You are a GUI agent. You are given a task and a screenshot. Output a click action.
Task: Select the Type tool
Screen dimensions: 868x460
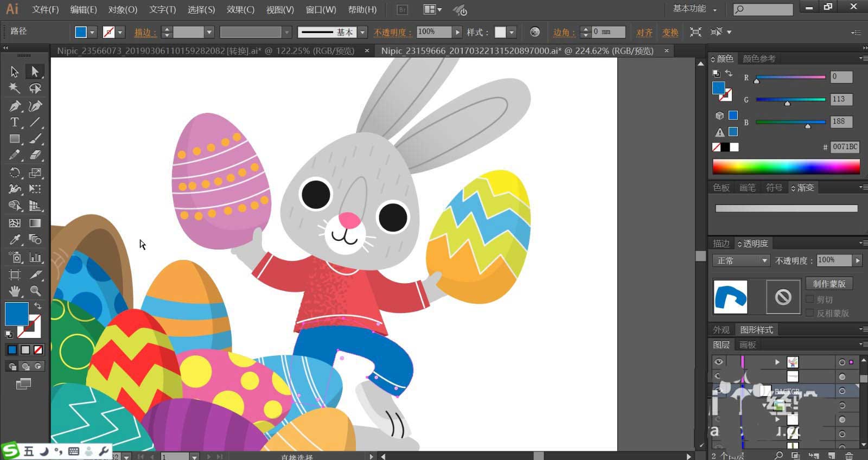tap(15, 122)
